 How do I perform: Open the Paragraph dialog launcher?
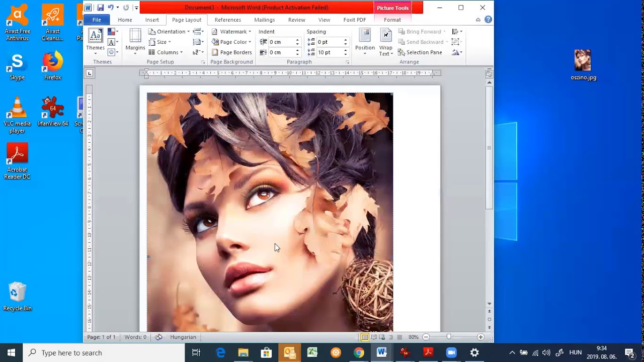click(x=348, y=62)
